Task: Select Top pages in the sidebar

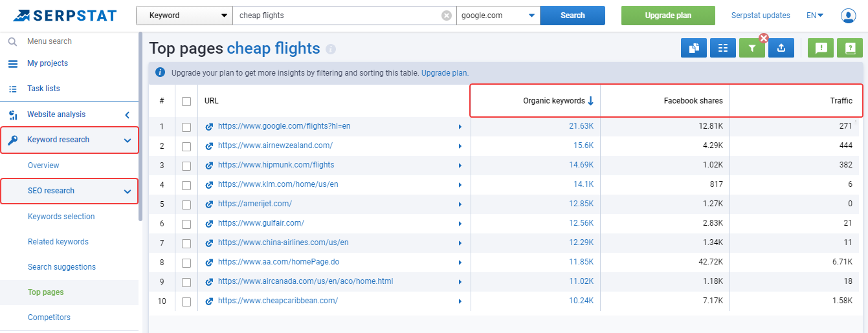Action: [x=46, y=292]
